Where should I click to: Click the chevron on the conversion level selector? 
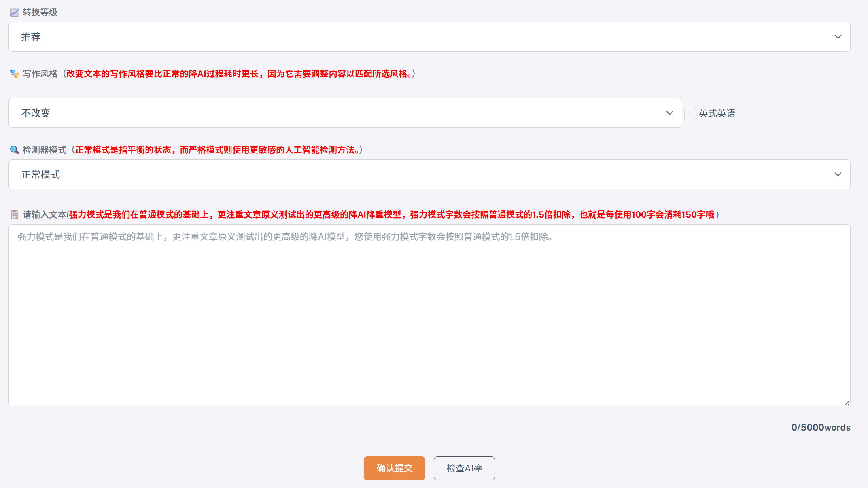(x=839, y=37)
